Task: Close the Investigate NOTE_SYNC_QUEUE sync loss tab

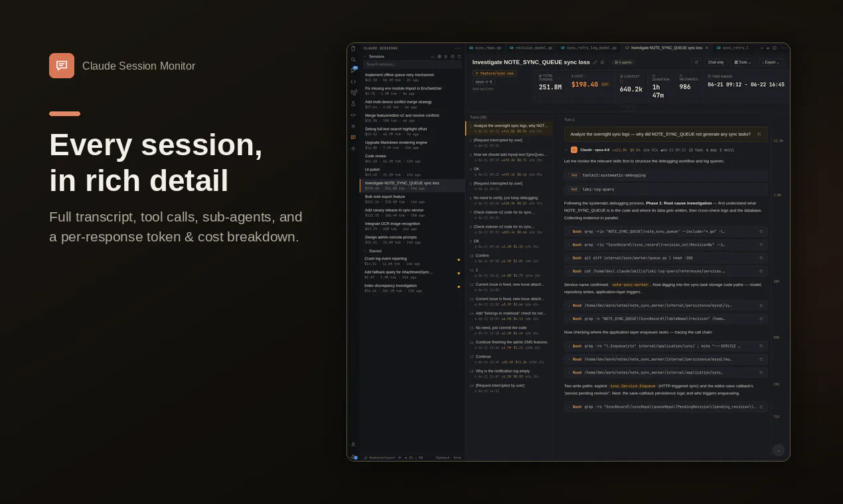Action: click(x=706, y=48)
